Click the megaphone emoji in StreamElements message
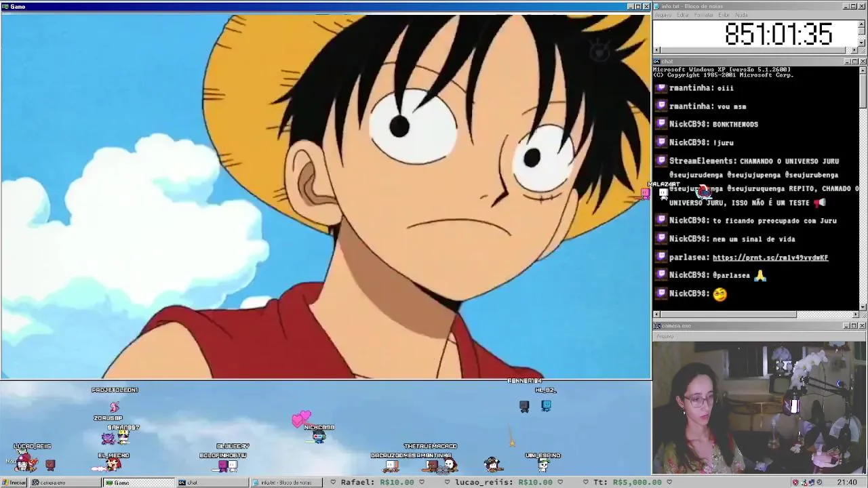Viewport: 868px width, 488px height. pyautogui.click(x=819, y=202)
